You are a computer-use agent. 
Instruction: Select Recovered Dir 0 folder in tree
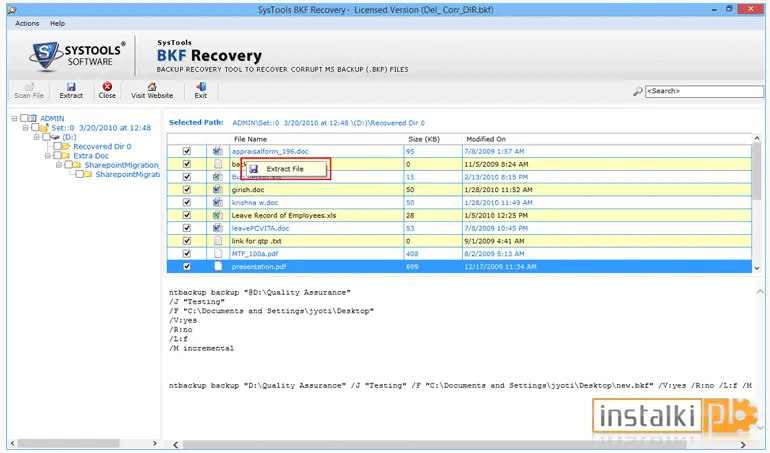(102, 146)
